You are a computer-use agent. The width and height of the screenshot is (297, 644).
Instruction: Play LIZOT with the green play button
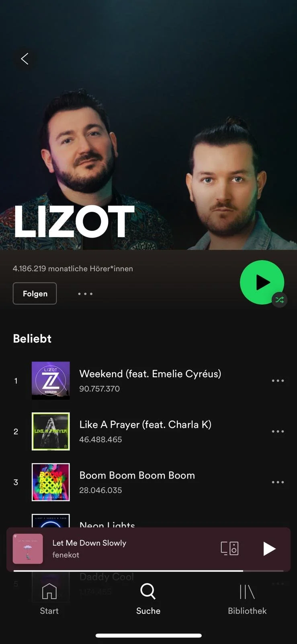coord(262,282)
